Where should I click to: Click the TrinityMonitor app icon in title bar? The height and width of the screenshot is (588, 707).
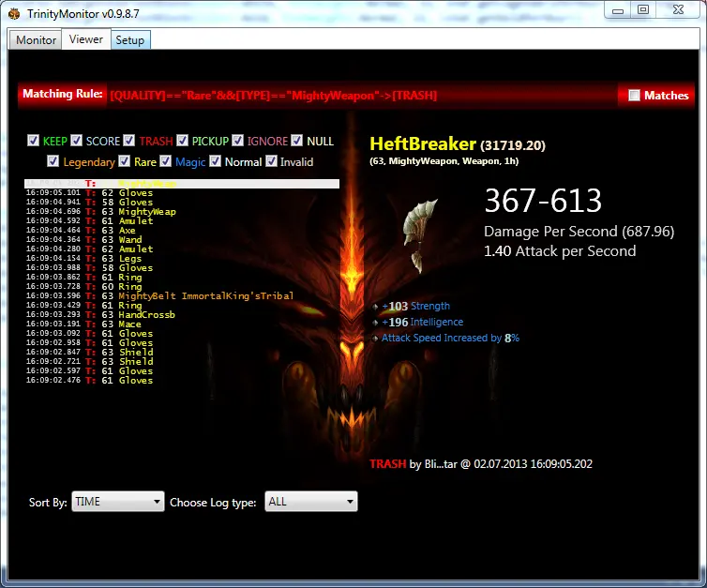(13, 11)
